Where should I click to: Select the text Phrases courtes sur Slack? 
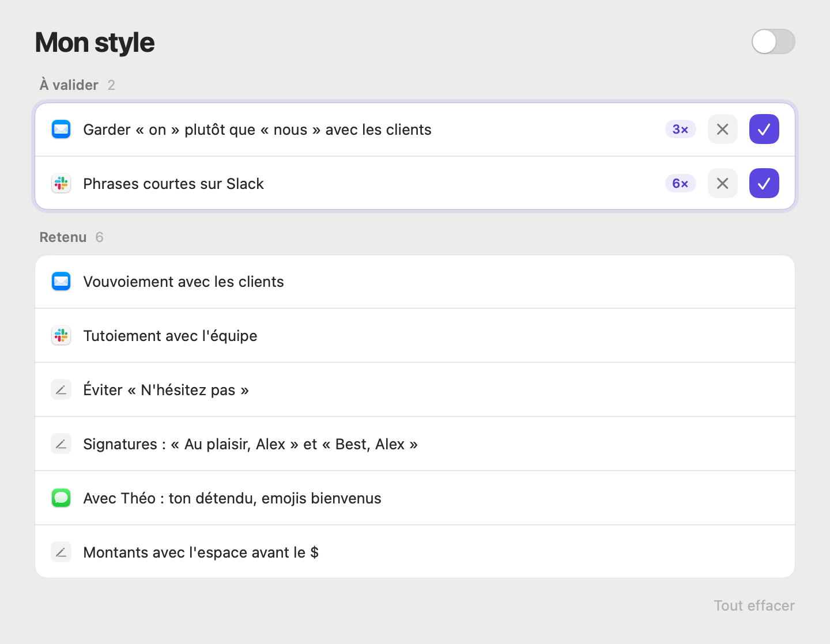[x=173, y=184]
